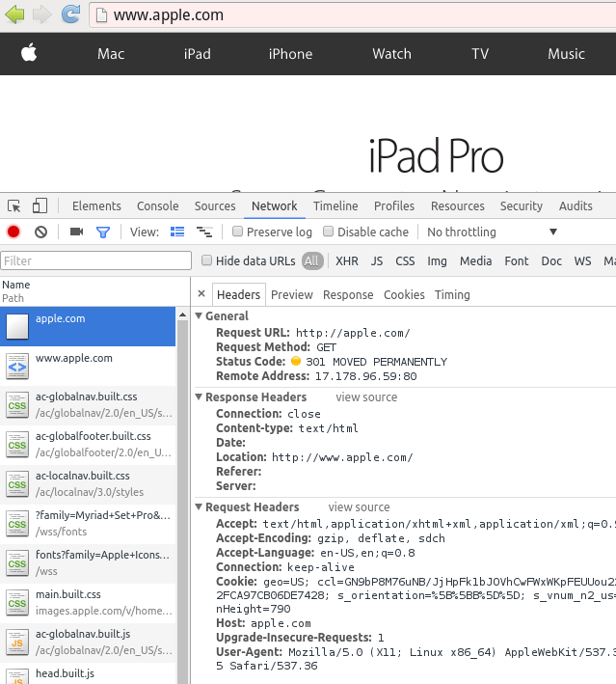Show the request Response tab

point(348,295)
